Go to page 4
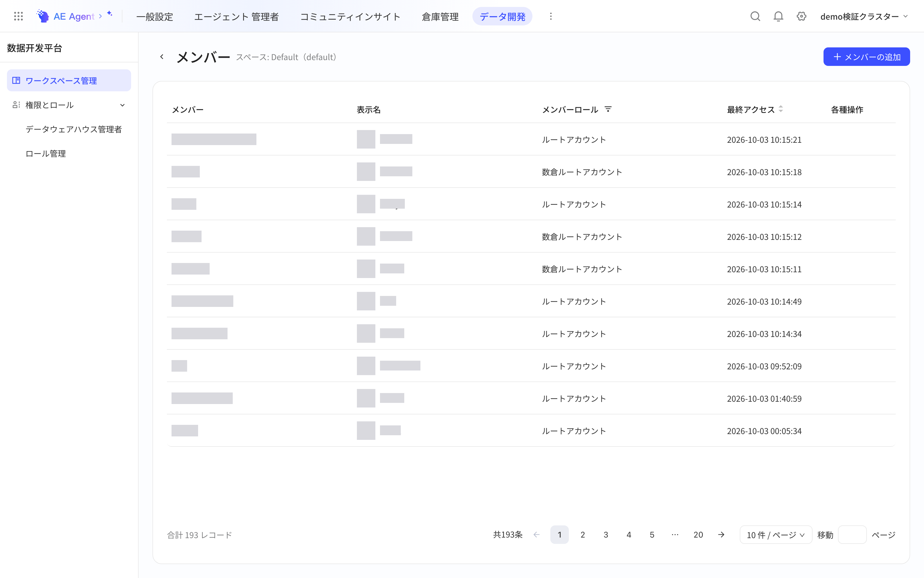 point(629,534)
